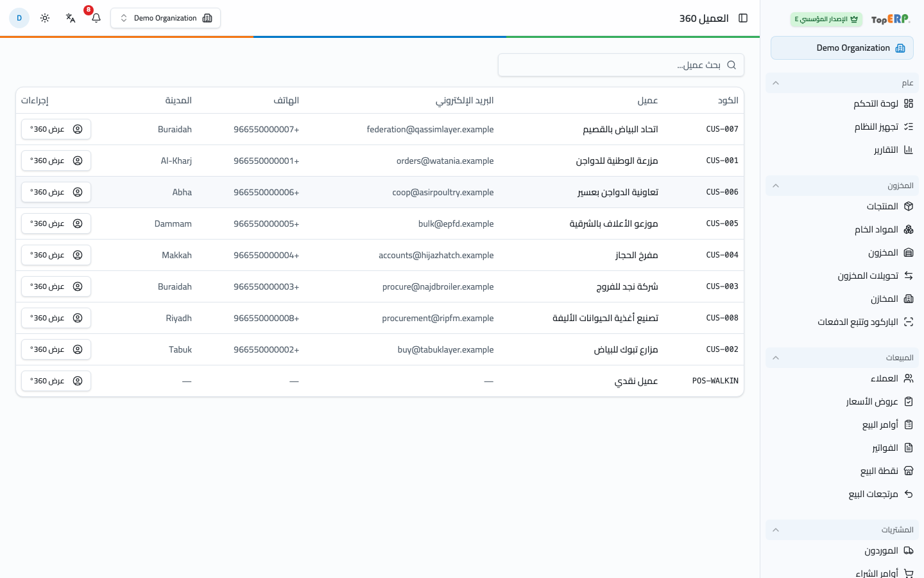Select Demo Organization in the sidebar
This screenshot has height=578, width=924.
(x=842, y=48)
